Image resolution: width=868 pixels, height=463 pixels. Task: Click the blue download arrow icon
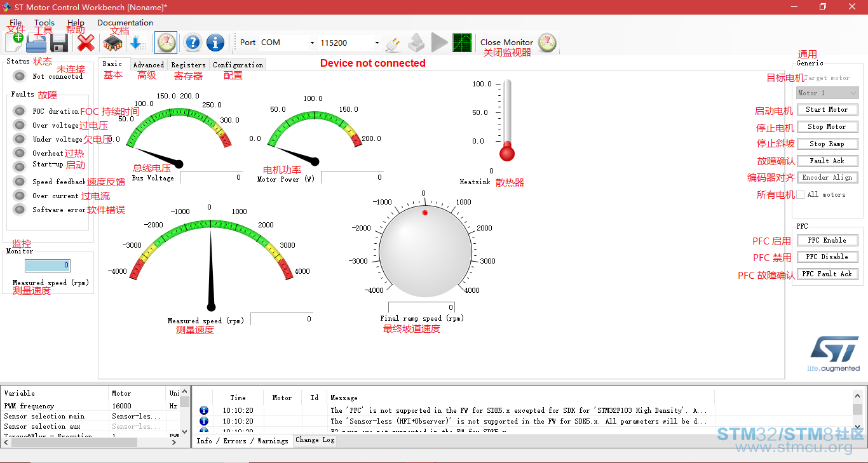pos(137,43)
